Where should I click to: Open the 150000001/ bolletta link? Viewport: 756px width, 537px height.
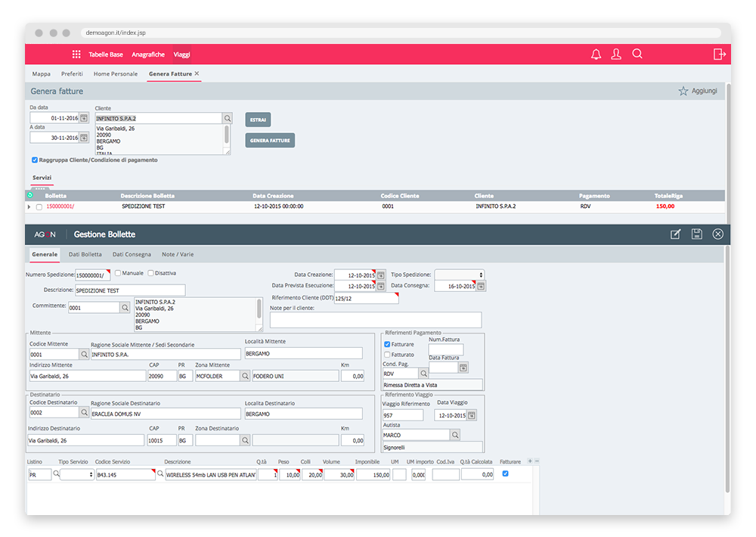[x=60, y=206]
